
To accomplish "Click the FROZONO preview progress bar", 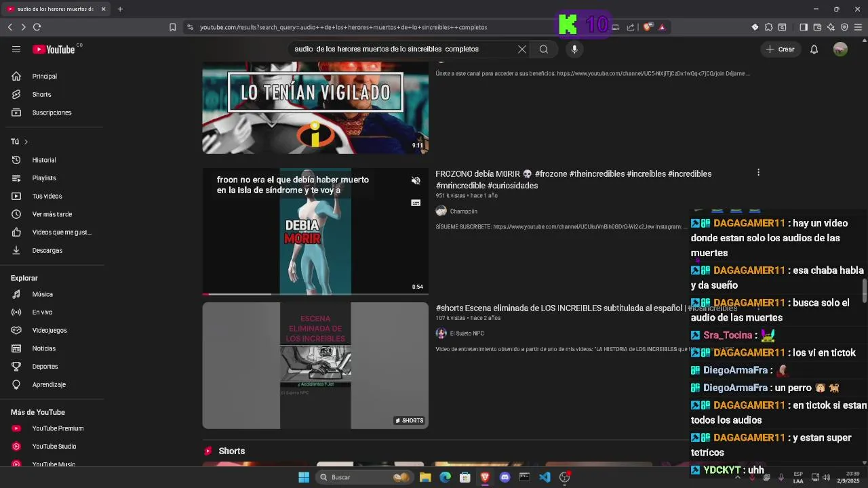I will [x=315, y=294].
